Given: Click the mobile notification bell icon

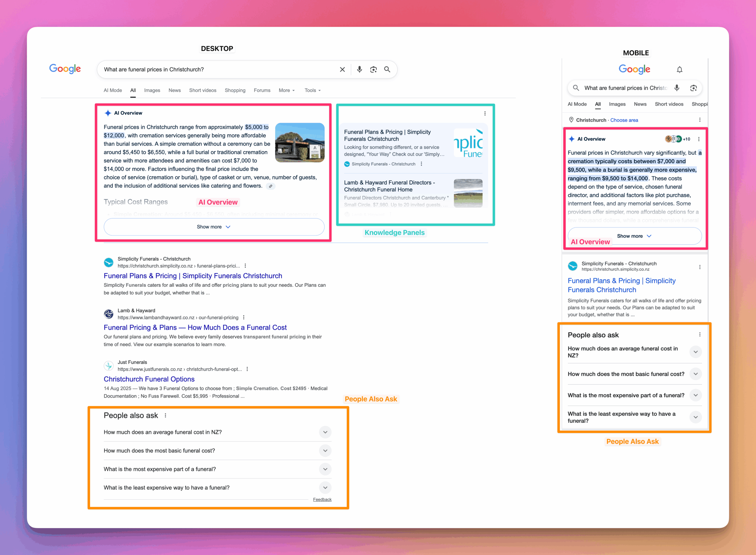Looking at the screenshot, I should pos(679,70).
